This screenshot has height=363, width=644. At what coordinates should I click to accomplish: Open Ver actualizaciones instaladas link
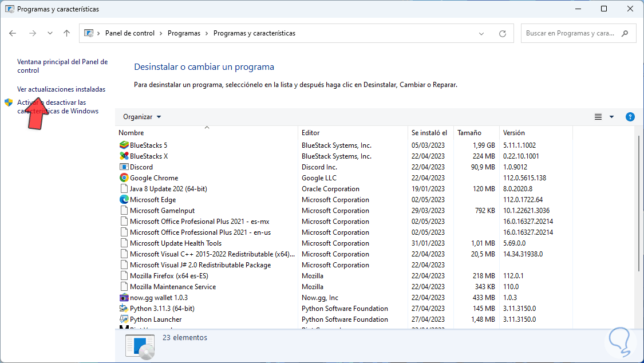(61, 89)
